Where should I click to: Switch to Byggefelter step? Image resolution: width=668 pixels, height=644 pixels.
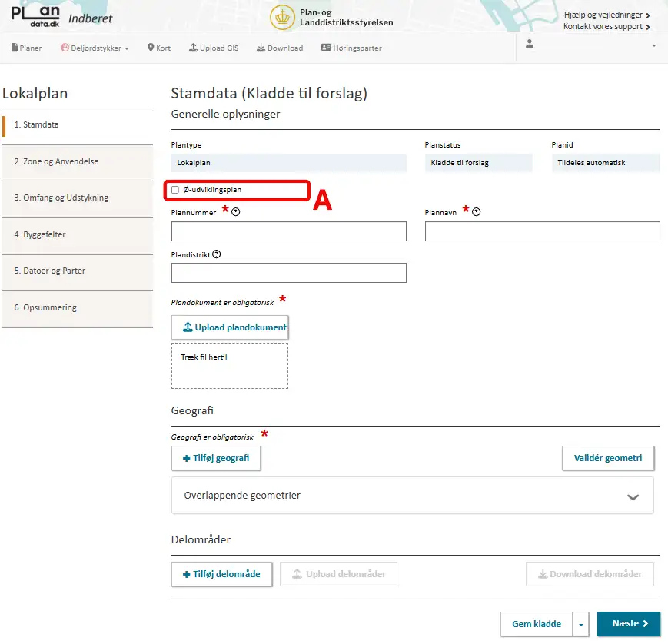pyautogui.click(x=40, y=234)
